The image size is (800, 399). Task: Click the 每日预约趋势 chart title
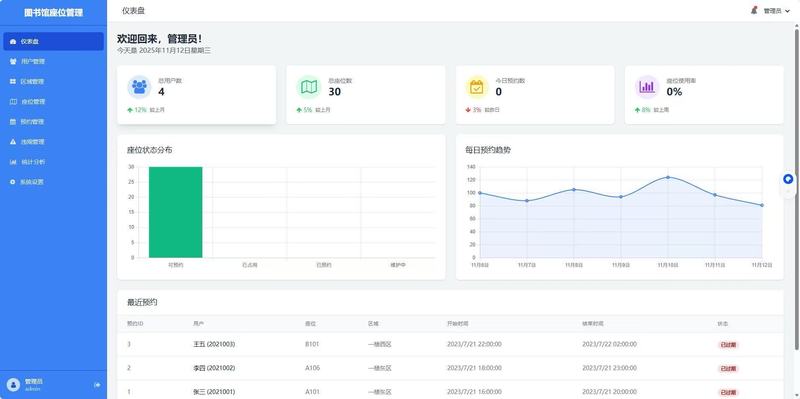(x=488, y=150)
